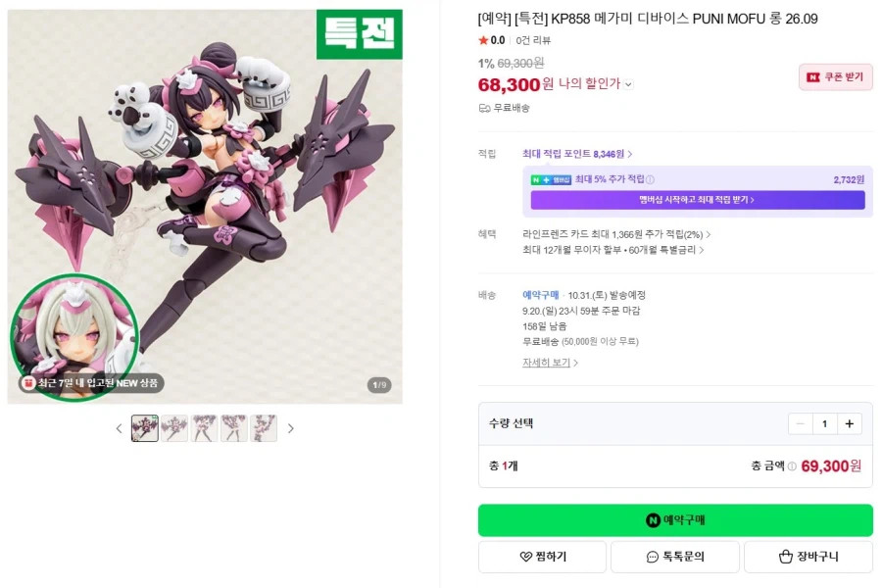Increase quantity with the plus button
The height and width of the screenshot is (588, 882).
(x=849, y=423)
